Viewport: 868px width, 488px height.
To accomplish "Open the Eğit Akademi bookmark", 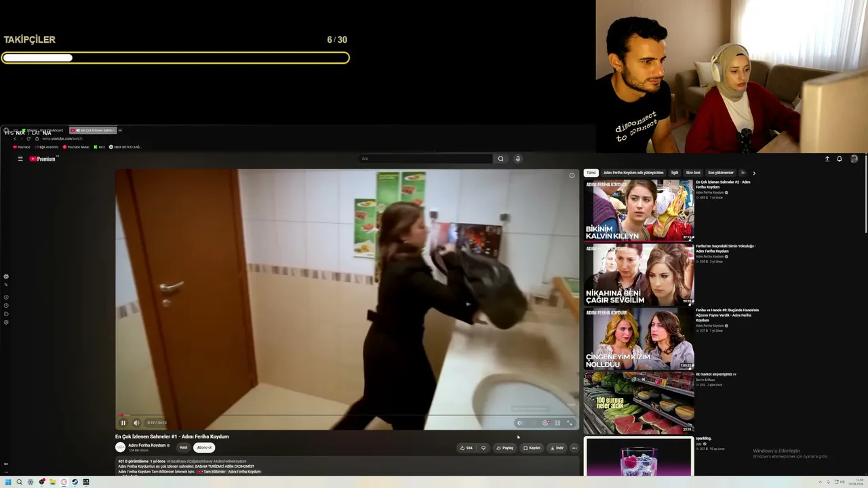I will [46, 147].
